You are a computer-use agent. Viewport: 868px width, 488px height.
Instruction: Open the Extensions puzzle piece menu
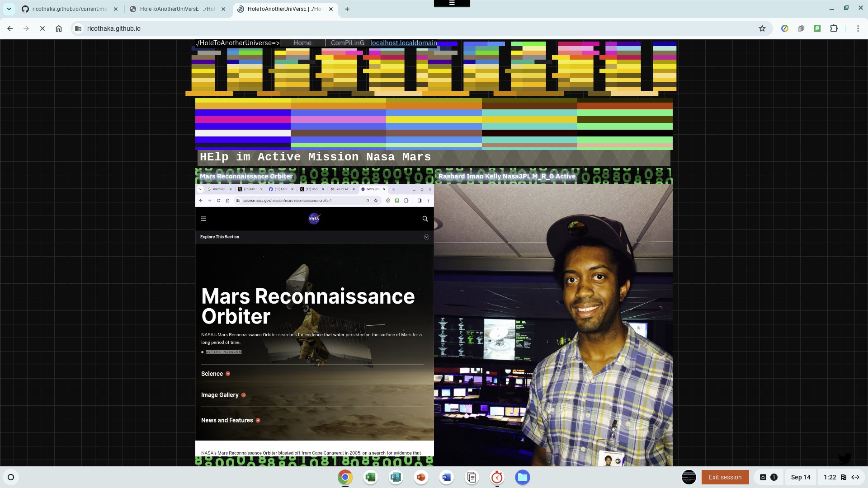pos(834,28)
